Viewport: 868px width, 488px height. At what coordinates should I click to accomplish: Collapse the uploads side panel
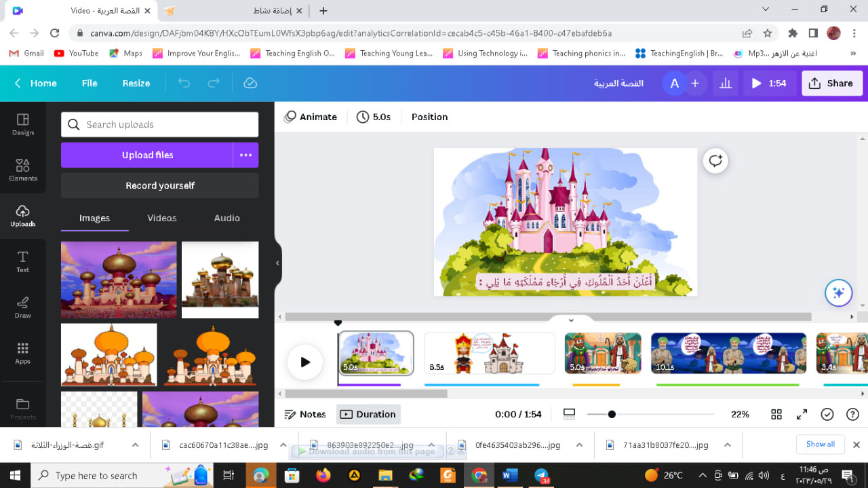point(277,263)
